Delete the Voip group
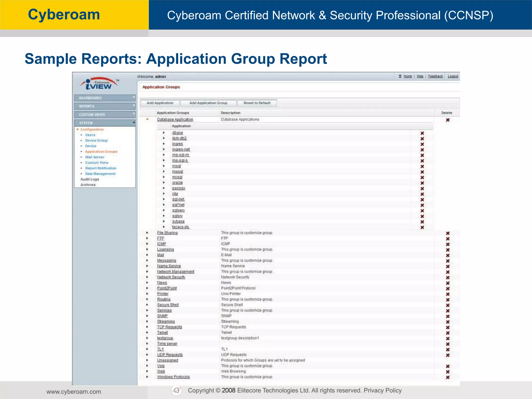532x399 pixels. 448,366
